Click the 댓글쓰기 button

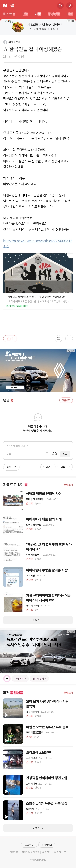click(66, 400)
